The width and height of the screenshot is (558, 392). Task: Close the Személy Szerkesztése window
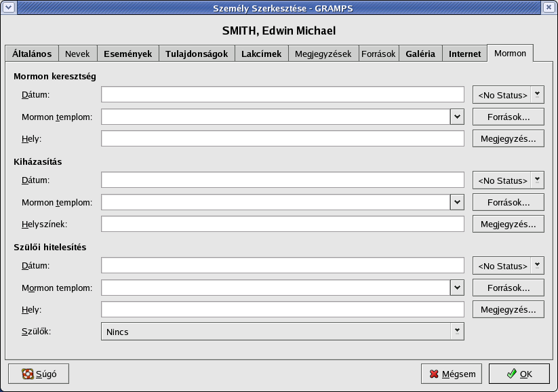[x=549, y=7]
